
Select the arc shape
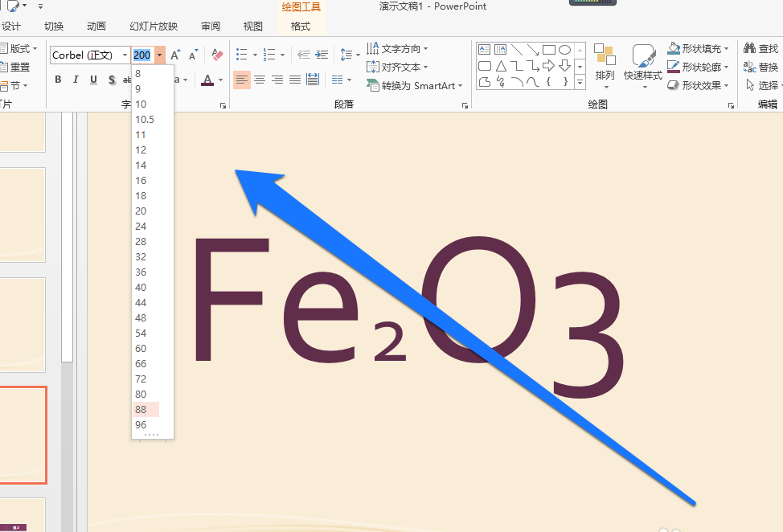click(x=517, y=81)
